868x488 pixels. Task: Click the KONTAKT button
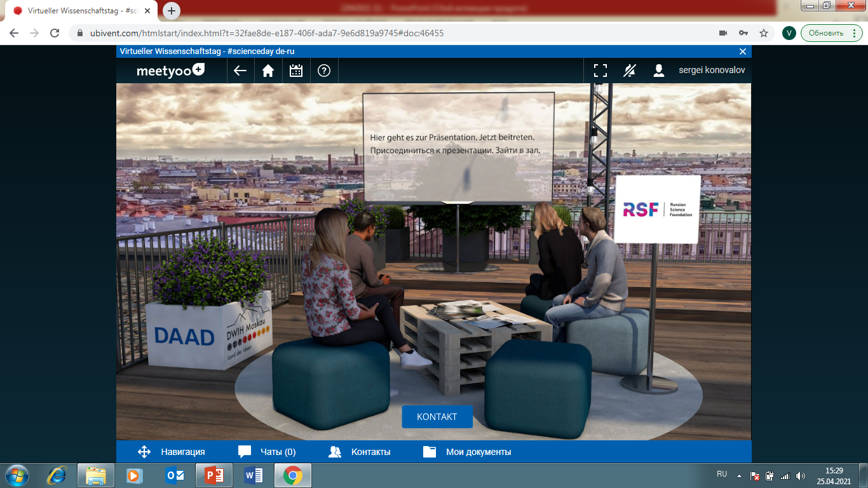pos(437,417)
